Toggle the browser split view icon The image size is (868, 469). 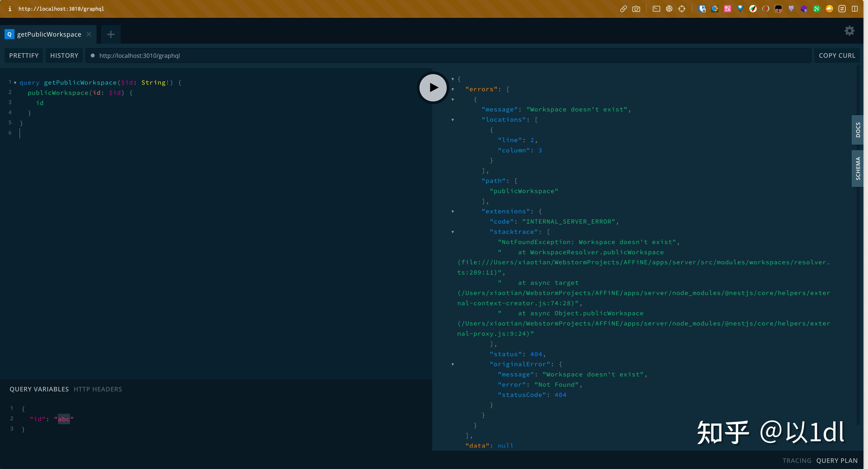[x=855, y=9]
